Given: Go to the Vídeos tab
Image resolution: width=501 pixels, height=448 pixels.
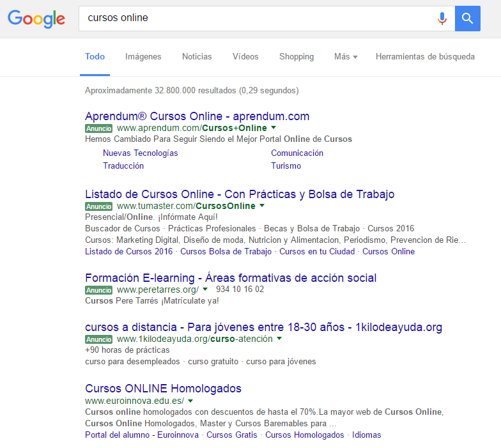Looking at the screenshot, I should pyautogui.click(x=245, y=56).
